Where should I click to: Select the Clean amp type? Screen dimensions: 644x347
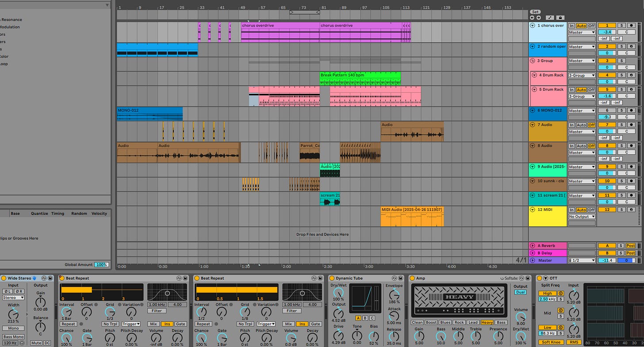coord(417,322)
